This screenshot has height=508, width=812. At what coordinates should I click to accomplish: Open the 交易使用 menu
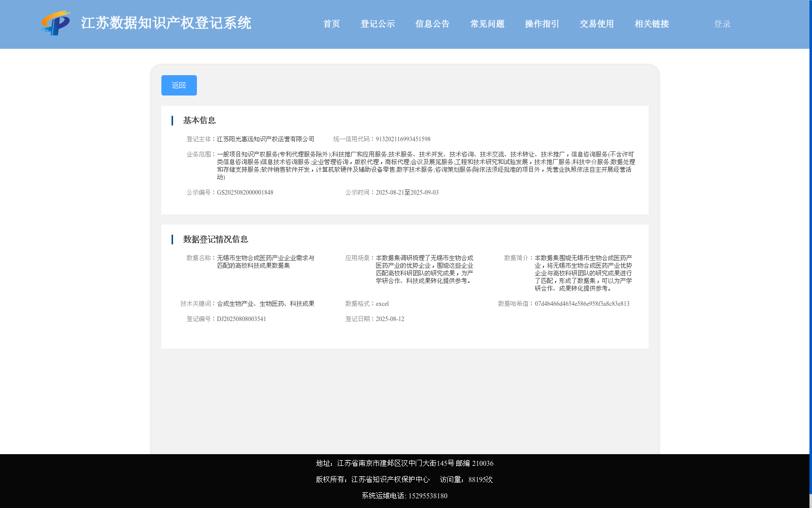(x=597, y=24)
